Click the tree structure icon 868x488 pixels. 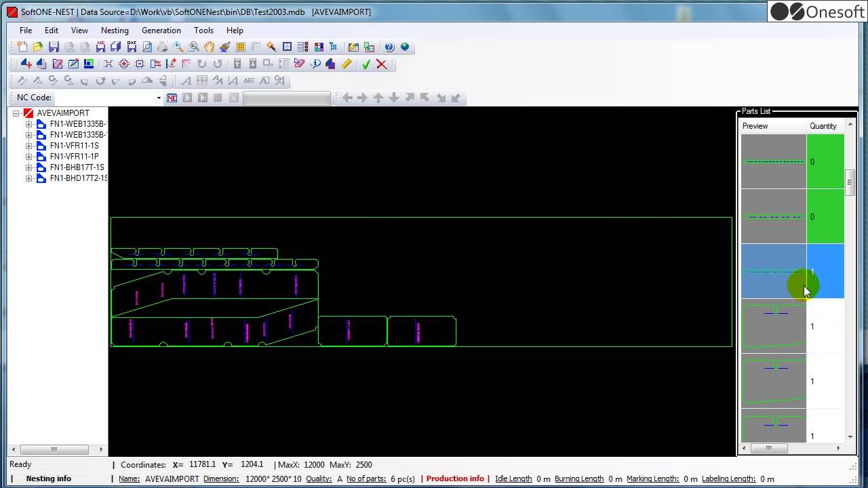coord(333,47)
